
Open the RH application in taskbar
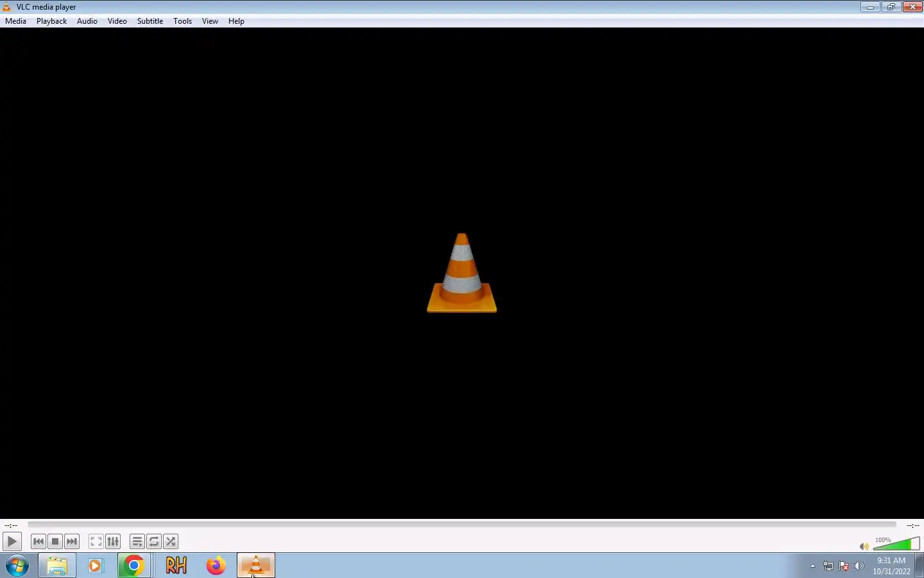point(176,566)
